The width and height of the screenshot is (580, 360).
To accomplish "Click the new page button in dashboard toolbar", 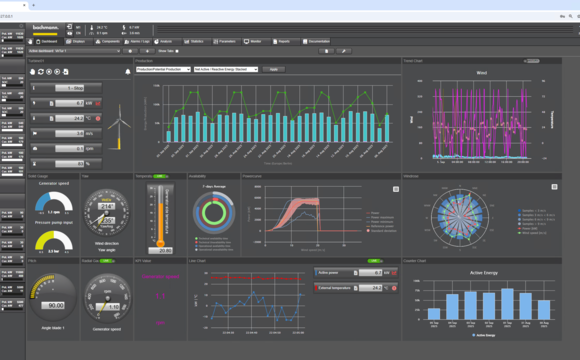I will click(x=326, y=51).
